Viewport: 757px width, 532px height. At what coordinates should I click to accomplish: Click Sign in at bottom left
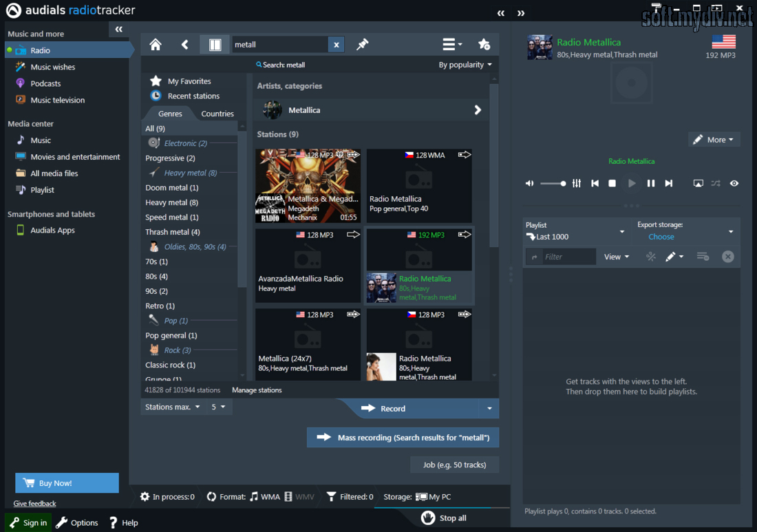click(x=28, y=522)
